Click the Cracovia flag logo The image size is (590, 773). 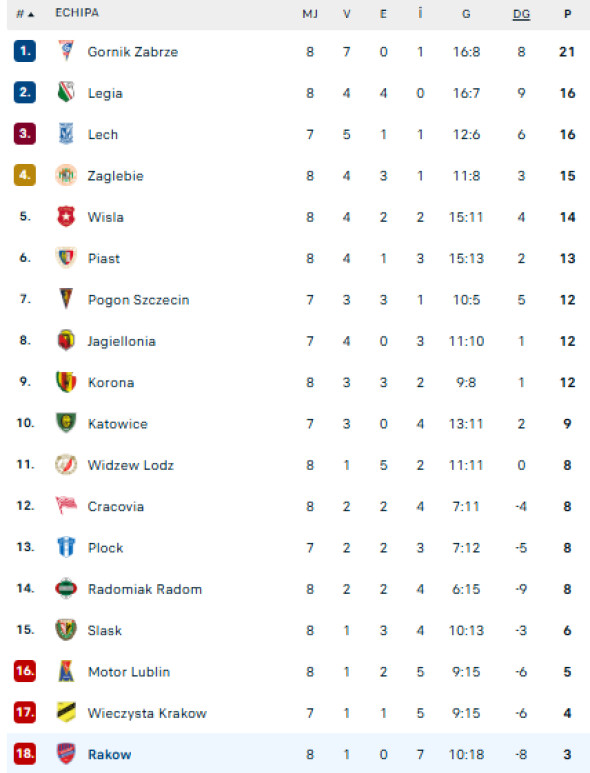66,505
